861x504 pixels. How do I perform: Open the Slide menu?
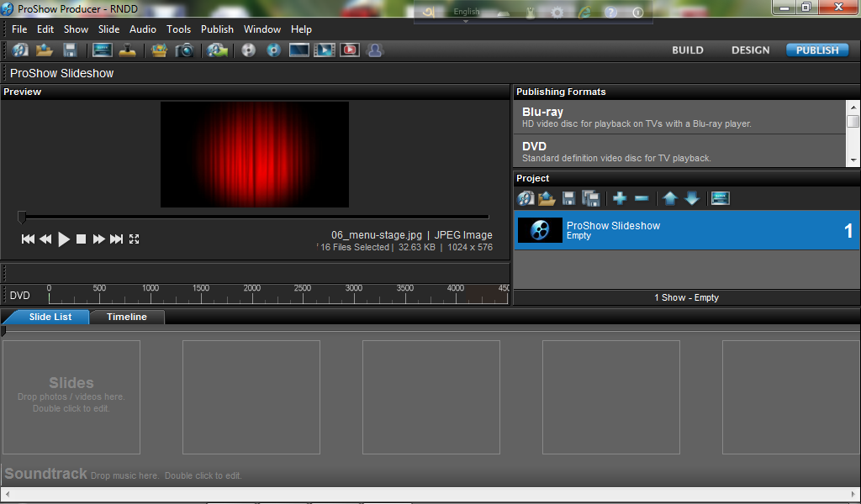pos(108,29)
